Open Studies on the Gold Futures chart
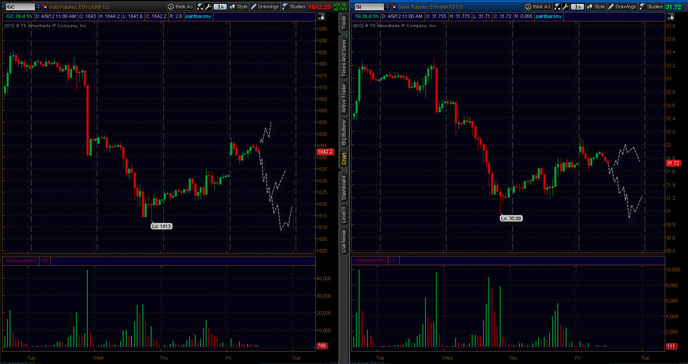Screen dimensions: 688x364 coord(294,7)
